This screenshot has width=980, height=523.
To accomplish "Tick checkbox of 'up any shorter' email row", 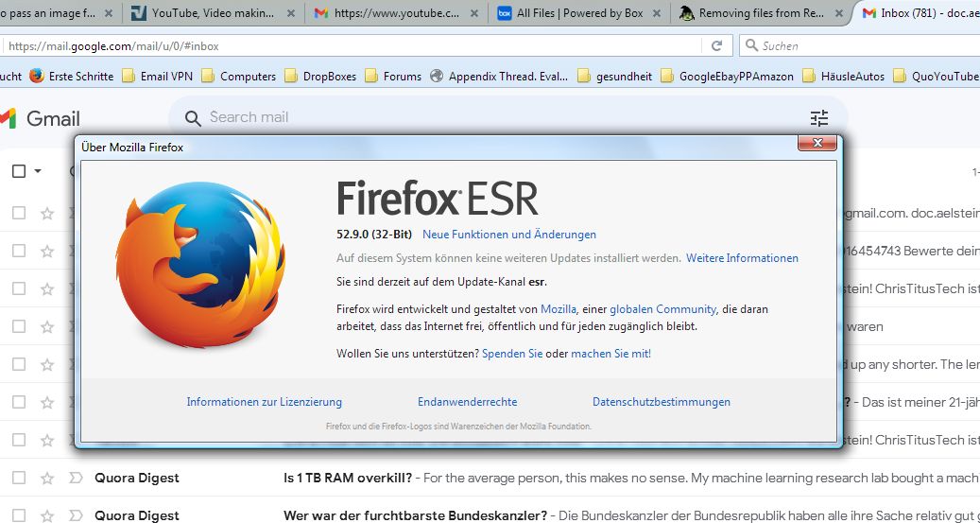I will click(x=19, y=364).
